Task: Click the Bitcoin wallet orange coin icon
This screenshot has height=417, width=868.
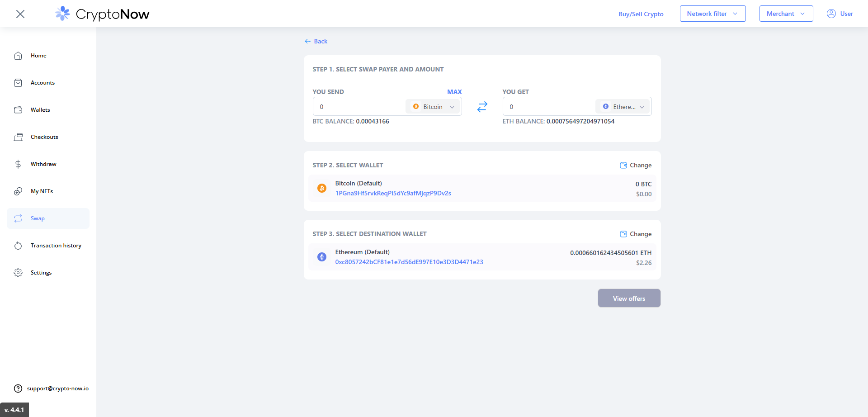Action: tap(322, 188)
